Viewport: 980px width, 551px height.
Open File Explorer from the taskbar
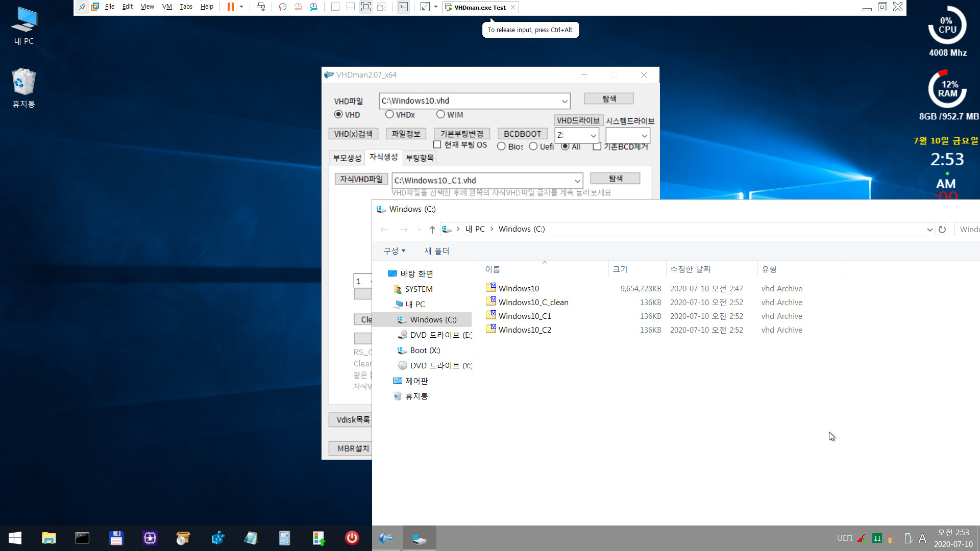tap(48, 538)
